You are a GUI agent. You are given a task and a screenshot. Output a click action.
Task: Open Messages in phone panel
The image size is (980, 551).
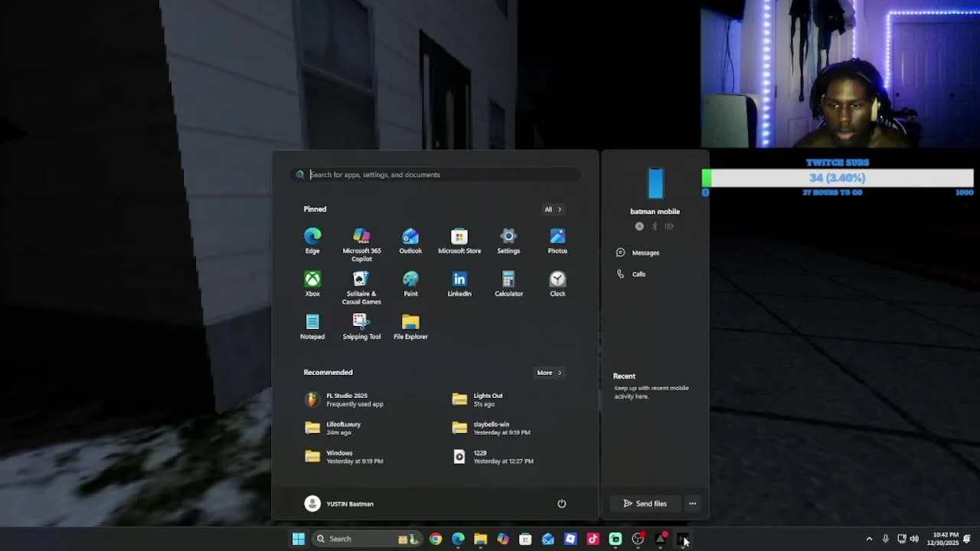[x=639, y=253]
